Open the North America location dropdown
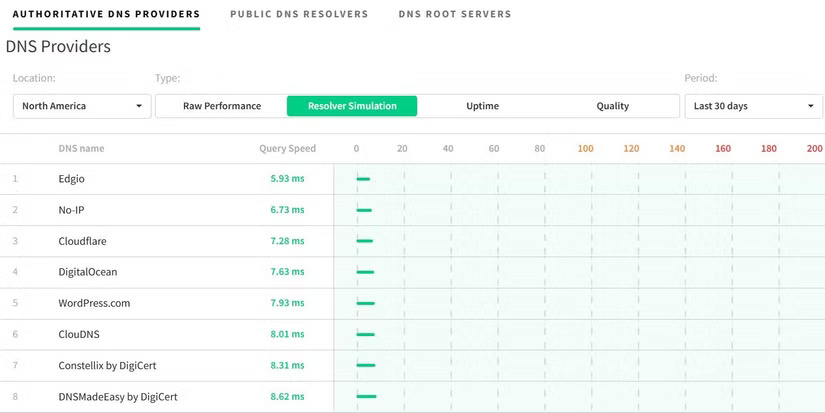The height and width of the screenshot is (413, 825). coord(82,106)
